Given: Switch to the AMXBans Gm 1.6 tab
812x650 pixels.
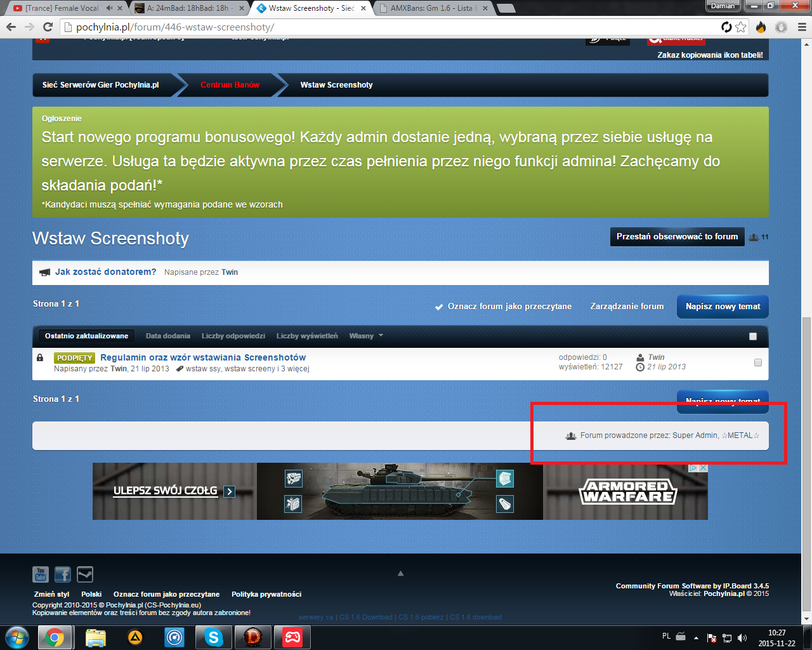Looking at the screenshot, I should pos(431,8).
